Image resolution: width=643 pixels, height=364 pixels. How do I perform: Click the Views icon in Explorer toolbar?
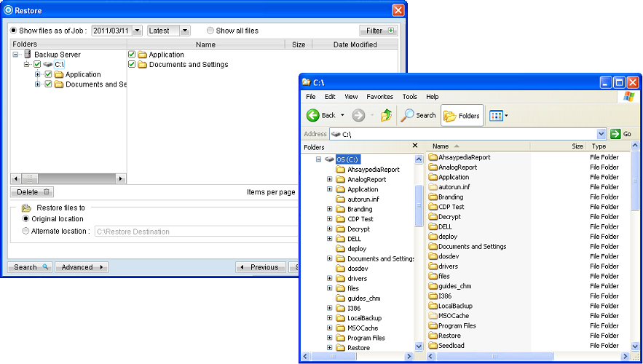point(496,115)
